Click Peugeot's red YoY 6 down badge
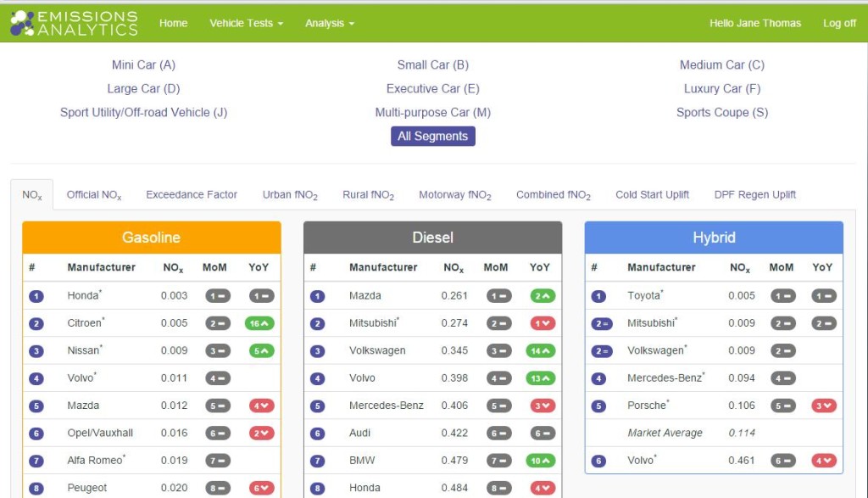The image size is (868, 498). pyautogui.click(x=261, y=488)
